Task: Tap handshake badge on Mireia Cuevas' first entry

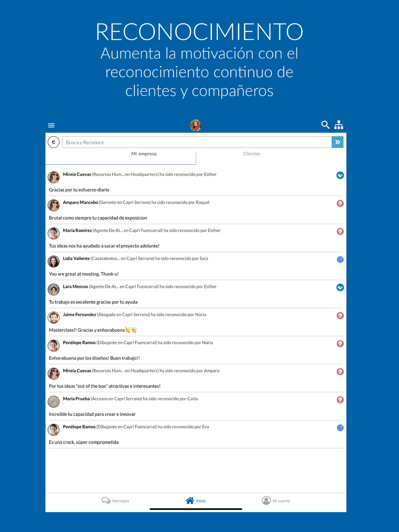Action: click(340, 175)
